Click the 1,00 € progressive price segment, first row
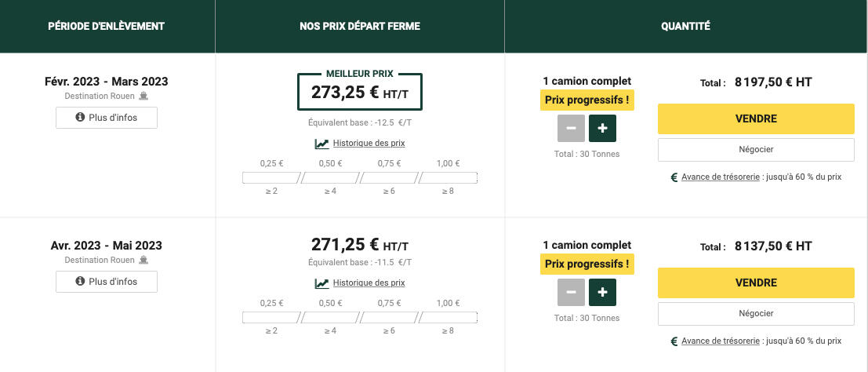Screen dimensions: 868x372 [x=448, y=178]
